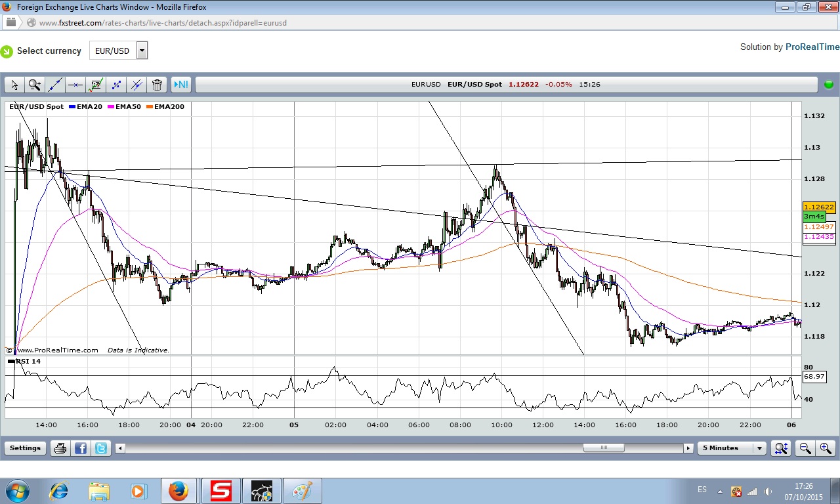Image resolution: width=840 pixels, height=504 pixels.
Task: Click the chart horizontal scrollbar thumb
Action: point(604,448)
